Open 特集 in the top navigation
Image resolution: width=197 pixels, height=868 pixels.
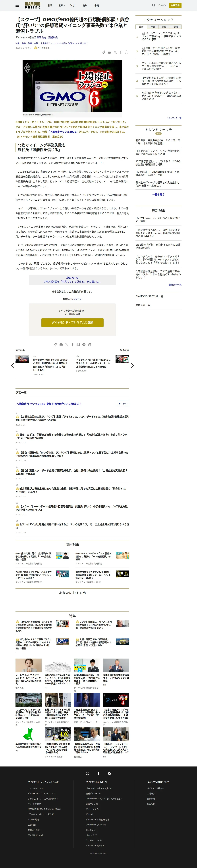pyautogui.click(x=85, y=5)
